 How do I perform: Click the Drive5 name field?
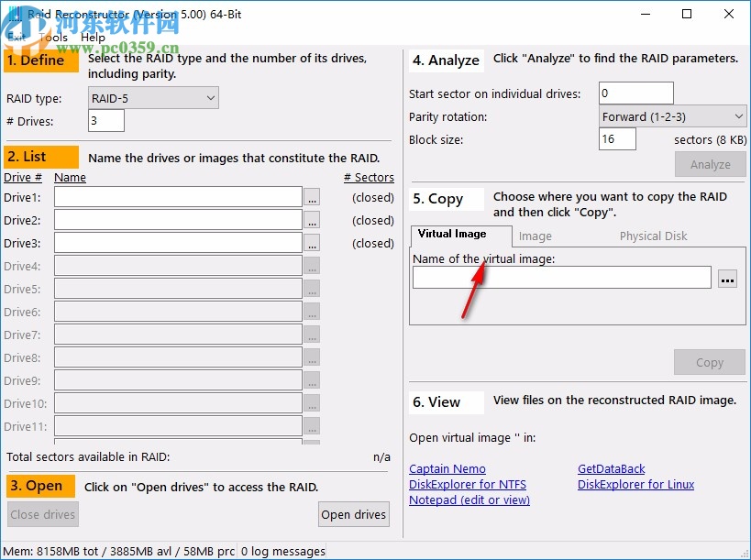(178, 289)
